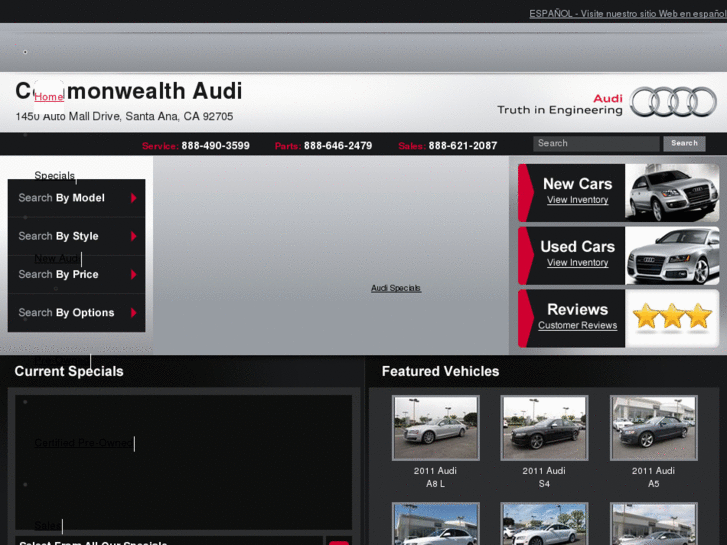Expand Search By Options menu

(x=77, y=313)
